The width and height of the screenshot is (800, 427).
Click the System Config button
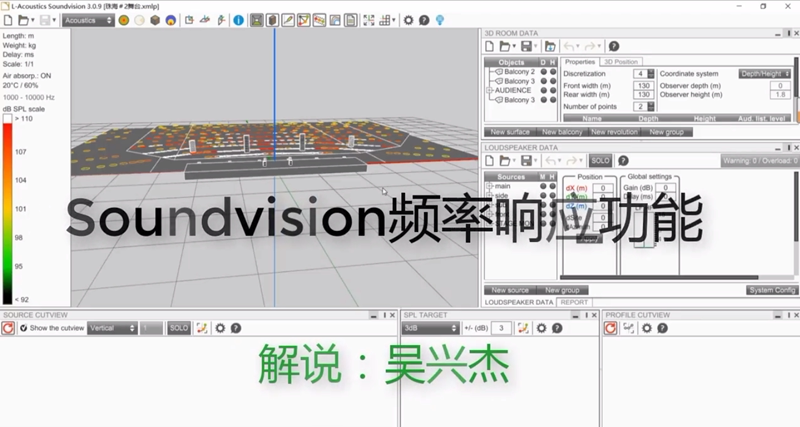[x=772, y=290]
